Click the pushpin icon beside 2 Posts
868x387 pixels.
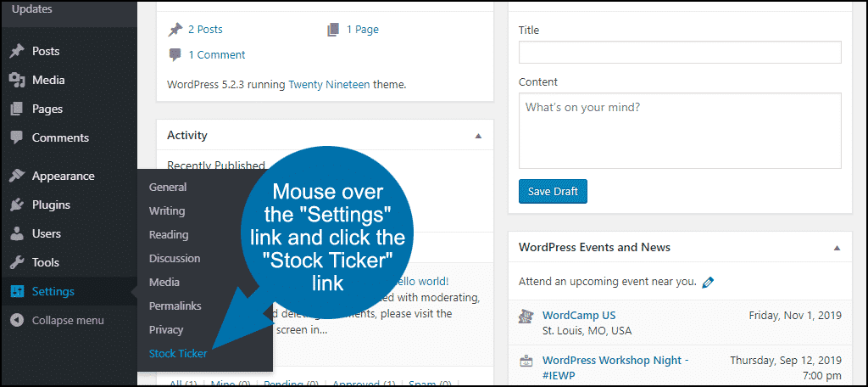175,30
